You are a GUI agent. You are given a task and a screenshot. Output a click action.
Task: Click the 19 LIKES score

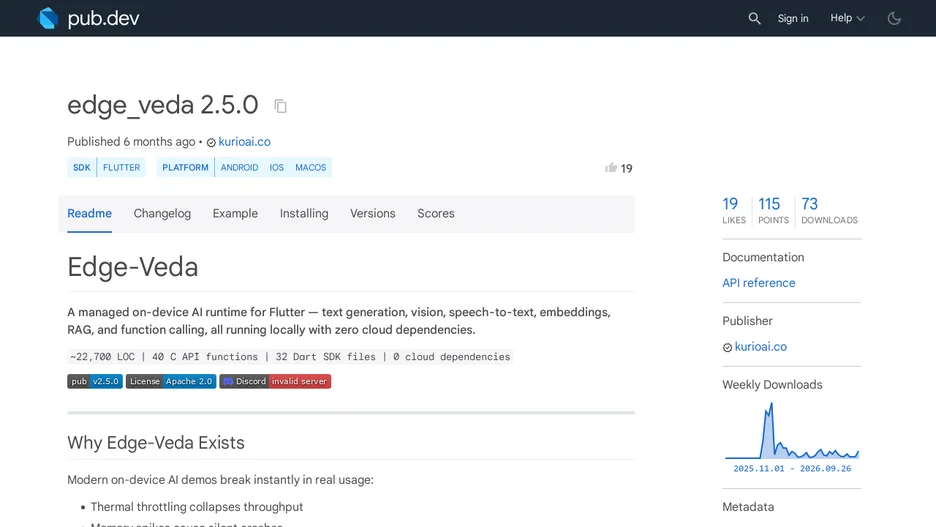click(734, 211)
